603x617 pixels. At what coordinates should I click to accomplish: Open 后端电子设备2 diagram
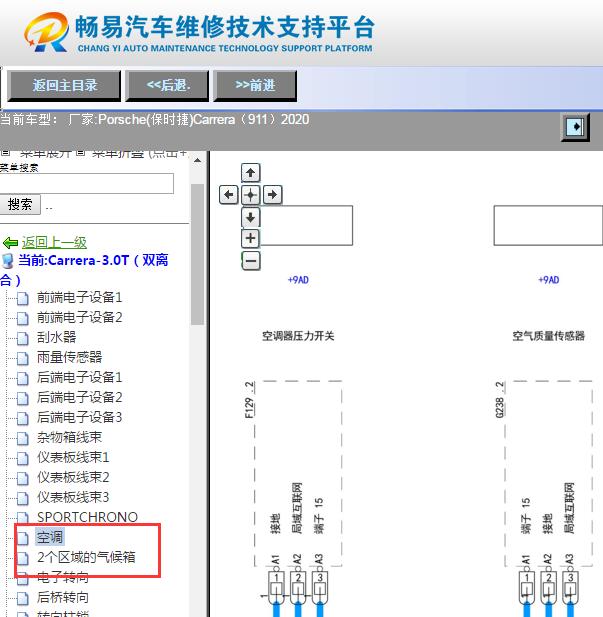click(x=80, y=397)
